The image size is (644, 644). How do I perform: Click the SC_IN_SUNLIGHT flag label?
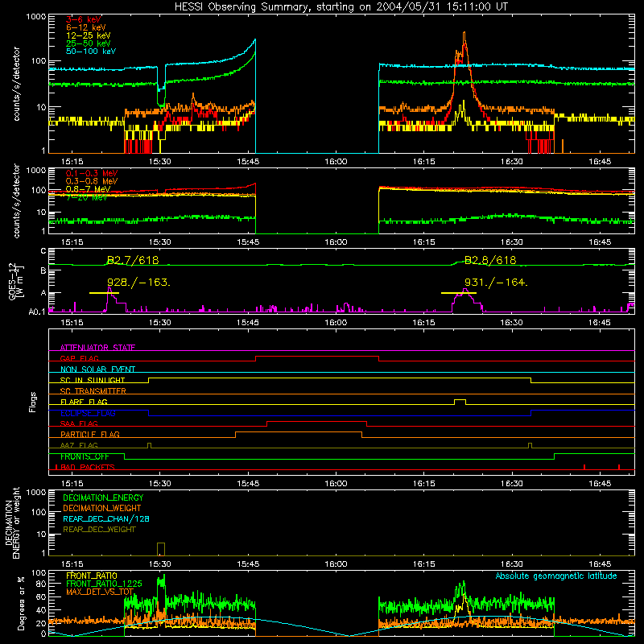coord(93,380)
